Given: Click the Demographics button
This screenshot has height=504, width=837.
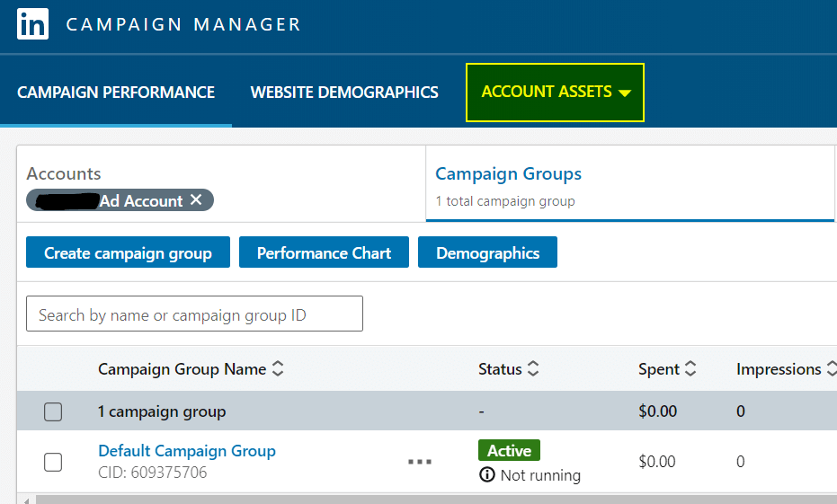Looking at the screenshot, I should tap(487, 253).
